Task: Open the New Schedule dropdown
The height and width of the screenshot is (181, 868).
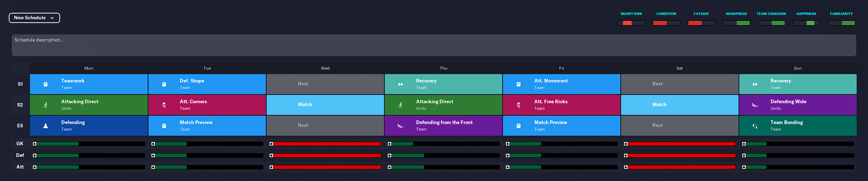Action: [x=34, y=18]
